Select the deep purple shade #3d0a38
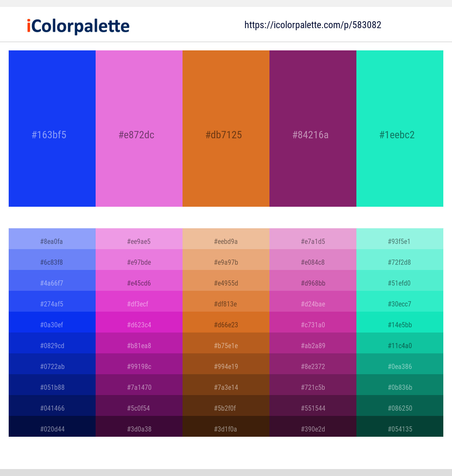The image size is (452, 476). [139, 429]
